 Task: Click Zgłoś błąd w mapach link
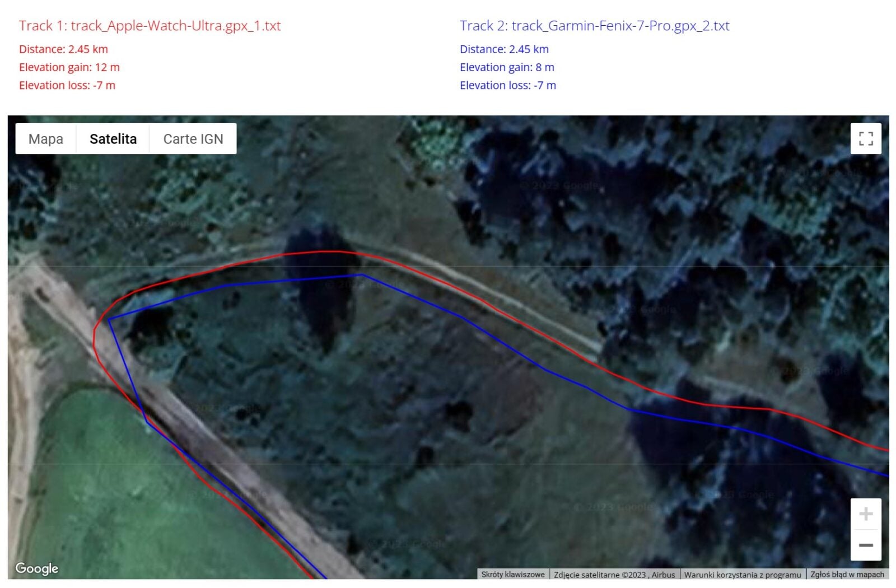point(847,575)
